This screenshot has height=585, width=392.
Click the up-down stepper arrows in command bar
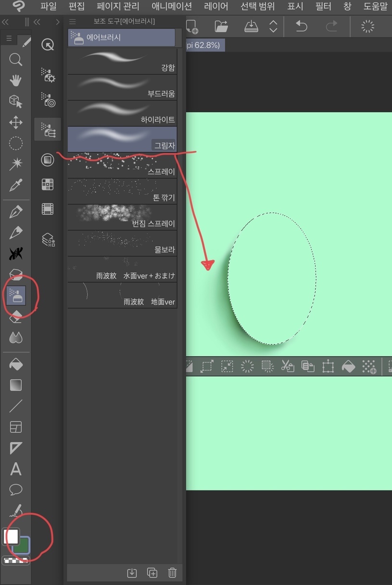pos(273,26)
